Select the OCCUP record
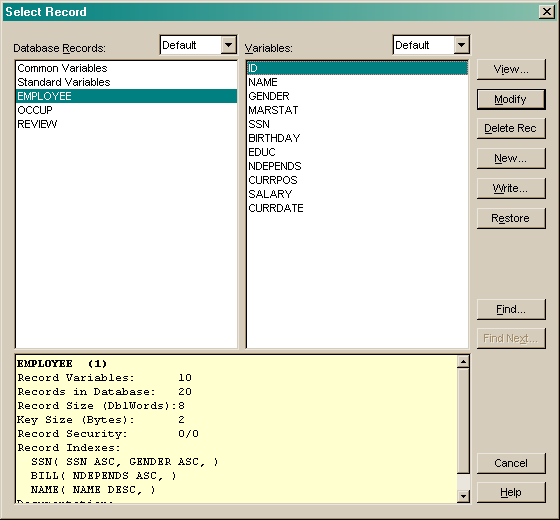 [126, 110]
